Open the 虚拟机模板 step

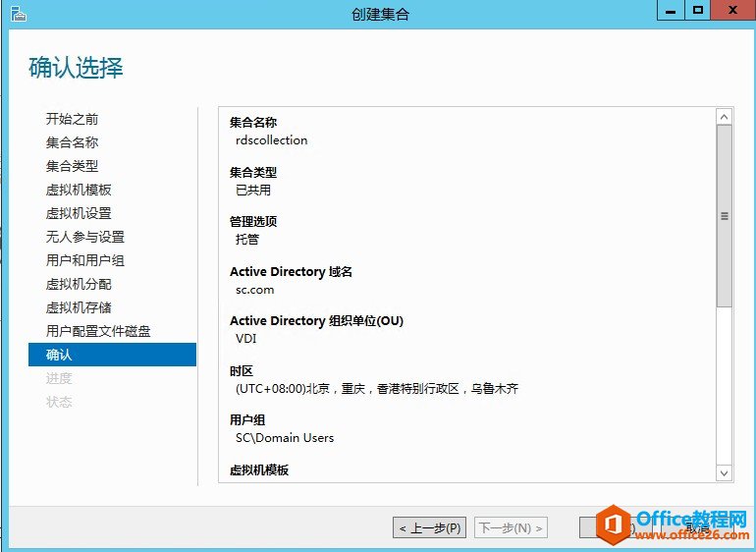click(x=79, y=190)
